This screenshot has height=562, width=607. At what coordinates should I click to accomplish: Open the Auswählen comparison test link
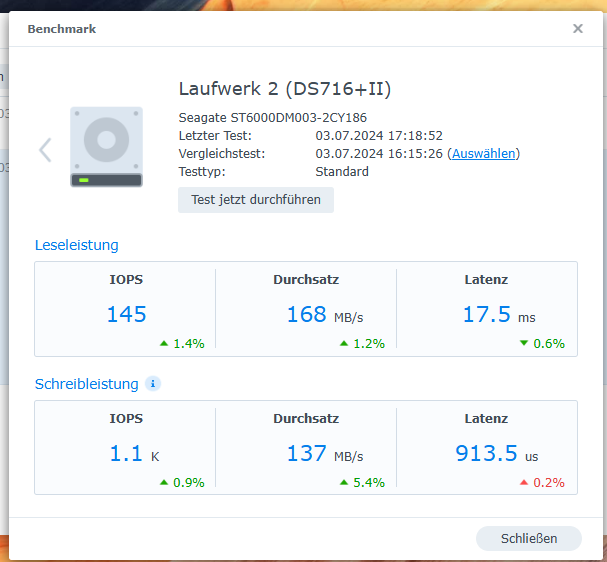pos(484,154)
